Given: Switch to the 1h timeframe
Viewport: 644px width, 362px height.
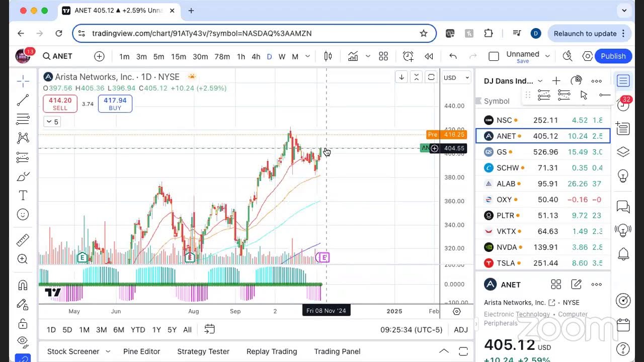Looking at the screenshot, I should point(241,56).
